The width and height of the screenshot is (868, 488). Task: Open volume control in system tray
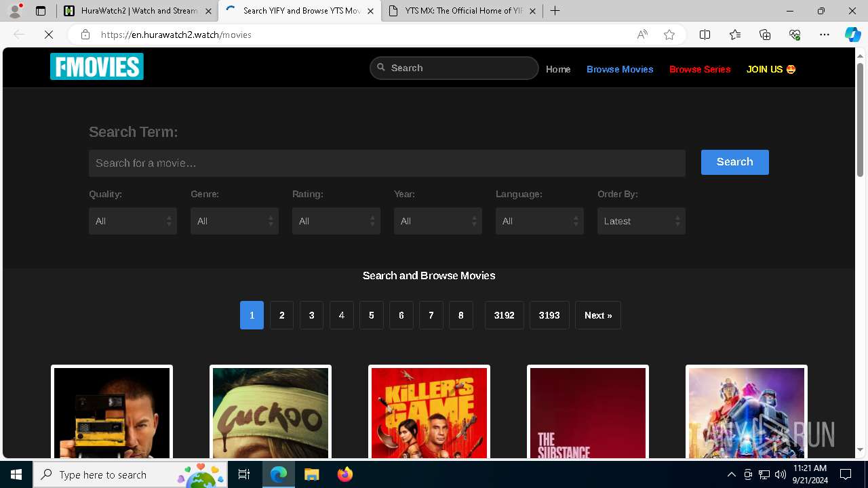[x=781, y=474]
